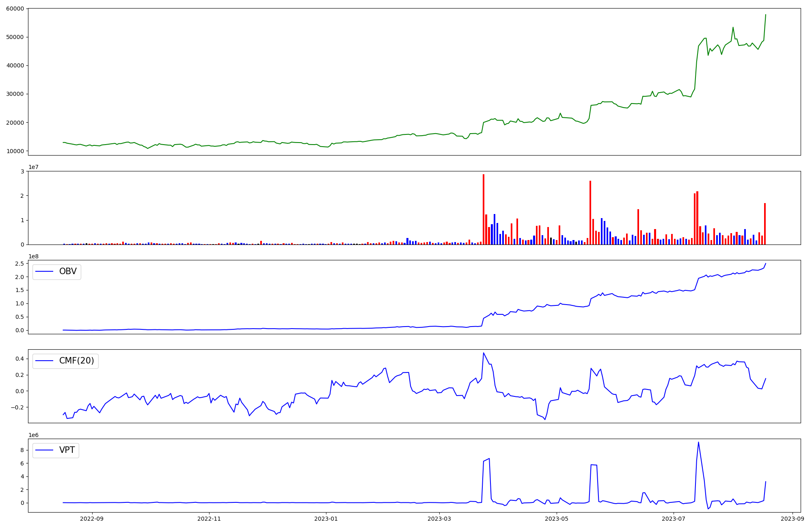Click the 0.4 tick on CMF axis

20,358
